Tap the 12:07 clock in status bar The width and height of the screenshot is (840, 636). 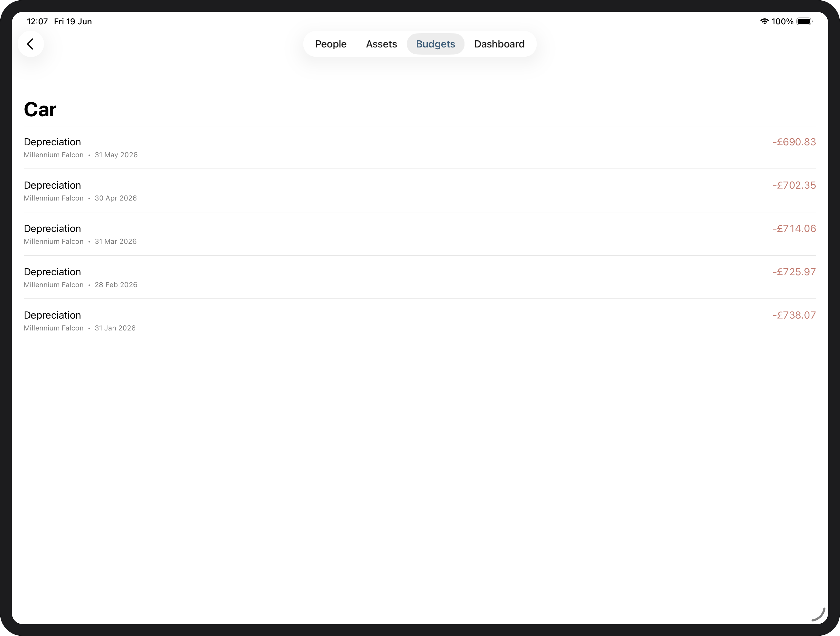point(37,21)
